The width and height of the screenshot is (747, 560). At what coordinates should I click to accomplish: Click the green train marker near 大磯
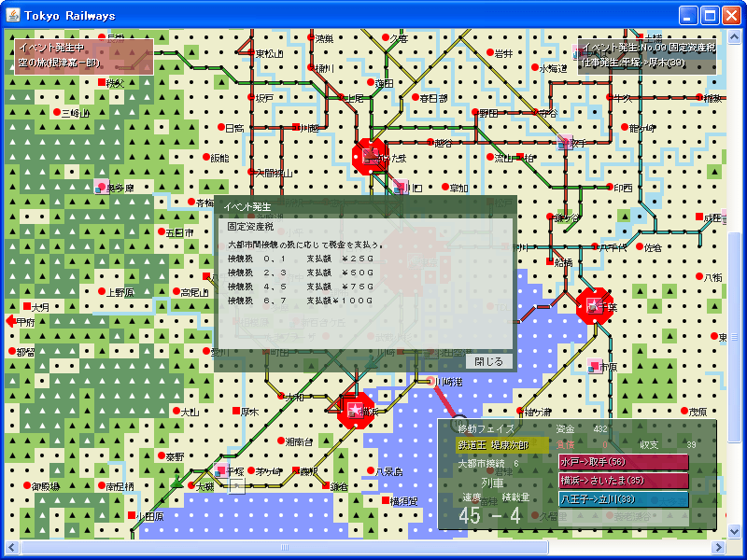(x=176, y=482)
